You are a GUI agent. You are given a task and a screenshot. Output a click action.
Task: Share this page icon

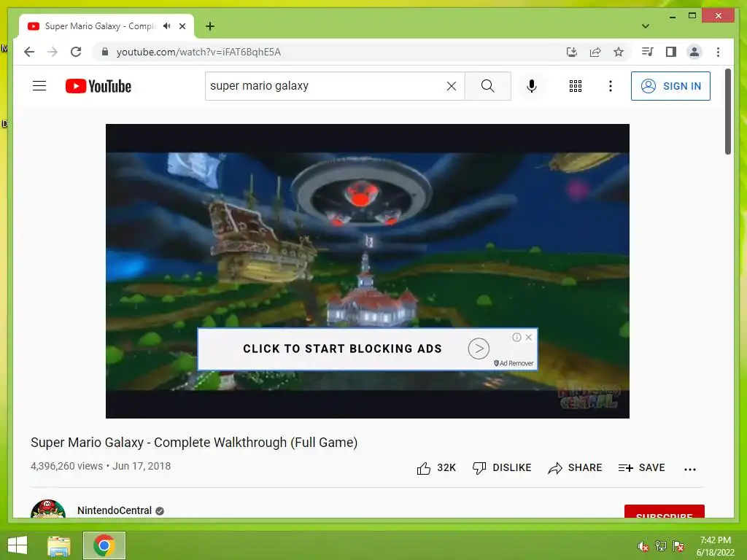595,52
